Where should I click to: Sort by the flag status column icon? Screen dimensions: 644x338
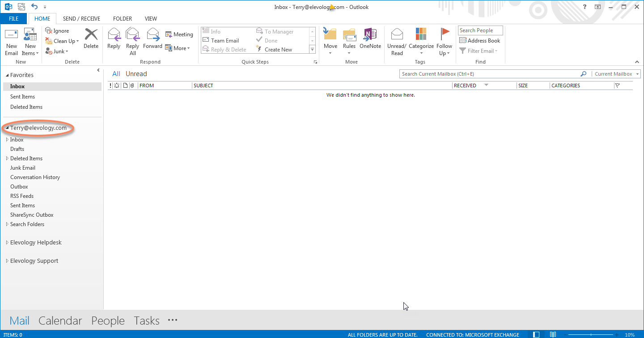click(618, 86)
